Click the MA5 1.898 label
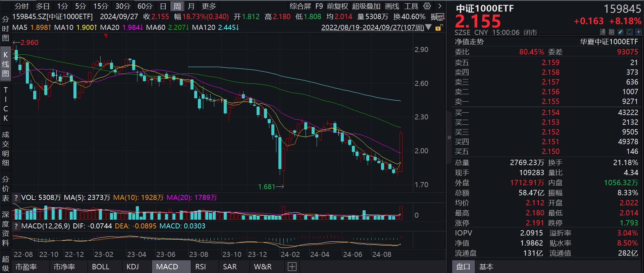This screenshot has width=644, height=273. point(32,28)
